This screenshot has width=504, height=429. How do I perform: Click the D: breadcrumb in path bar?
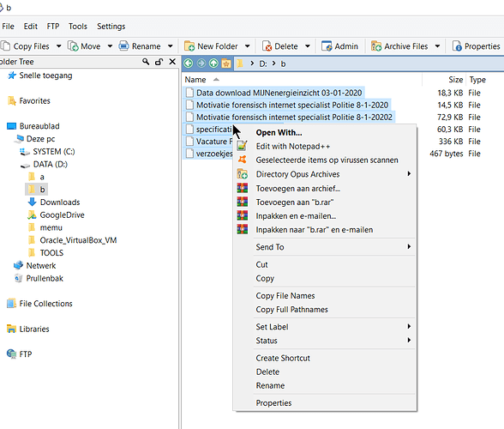click(263, 63)
